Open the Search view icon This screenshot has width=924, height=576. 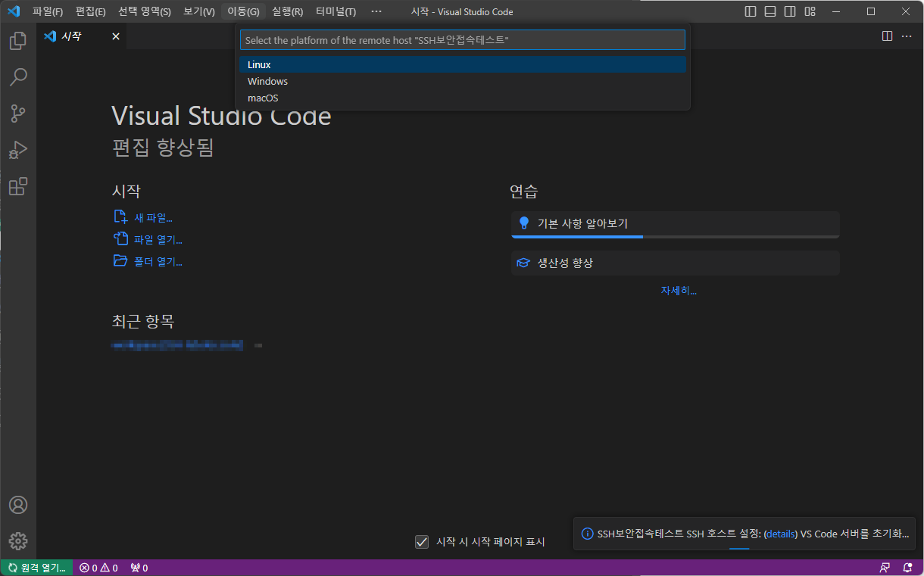[18, 77]
